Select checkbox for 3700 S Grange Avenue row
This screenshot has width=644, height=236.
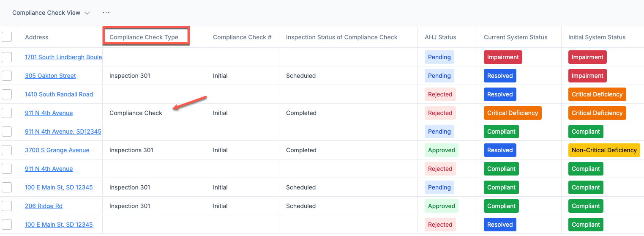[7, 150]
